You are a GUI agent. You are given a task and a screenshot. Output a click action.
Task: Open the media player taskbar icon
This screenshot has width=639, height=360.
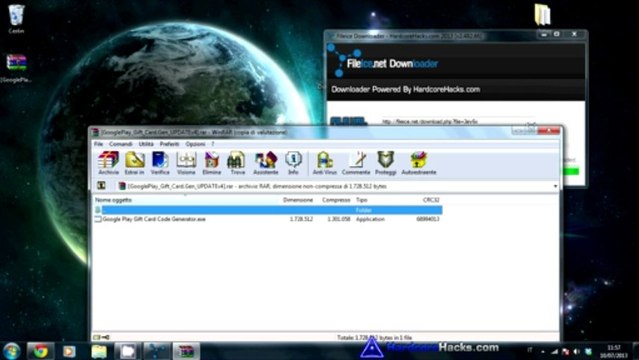click(69, 351)
